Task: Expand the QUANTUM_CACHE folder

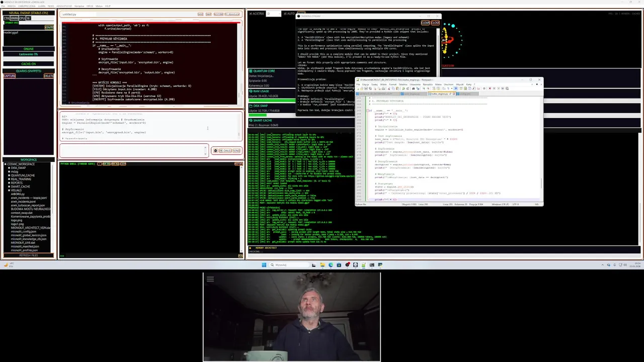Action: point(9,175)
